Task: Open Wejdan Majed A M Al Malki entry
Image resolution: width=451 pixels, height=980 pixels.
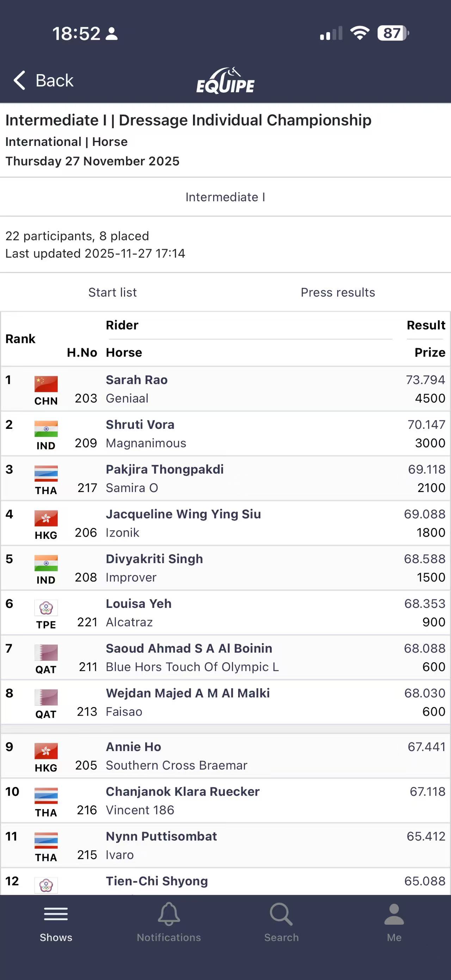Action: (x=187, y=693)
